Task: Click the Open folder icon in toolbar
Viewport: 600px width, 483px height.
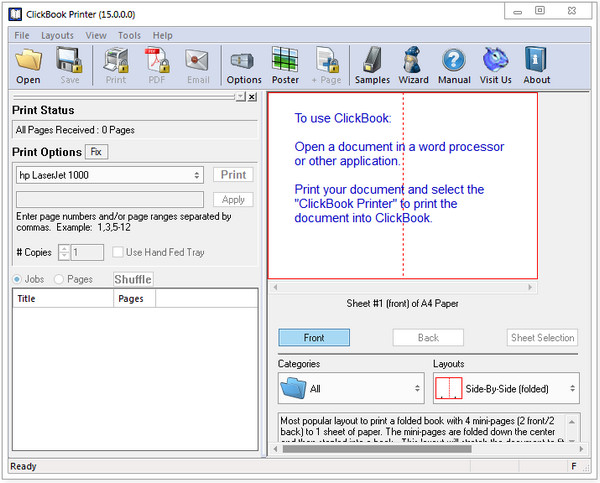Action: pyautogui.click(x=29, y=61)
